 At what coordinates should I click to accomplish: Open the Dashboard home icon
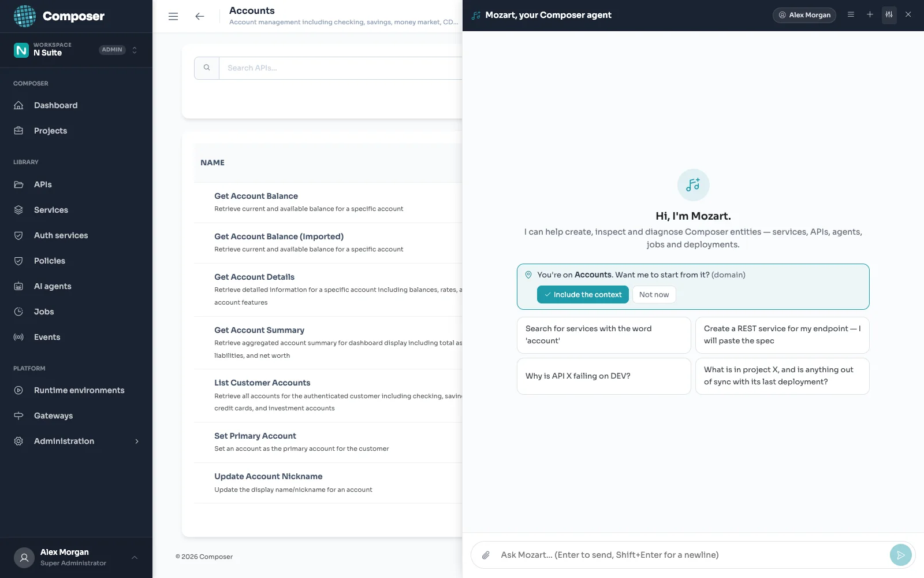(x=18, y=105)
